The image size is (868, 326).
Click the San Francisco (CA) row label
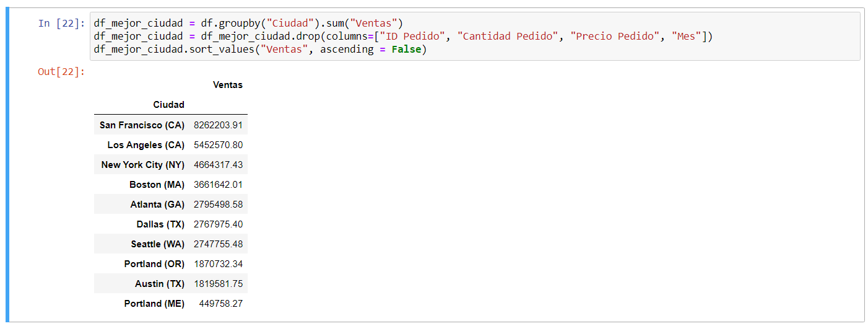142,125
